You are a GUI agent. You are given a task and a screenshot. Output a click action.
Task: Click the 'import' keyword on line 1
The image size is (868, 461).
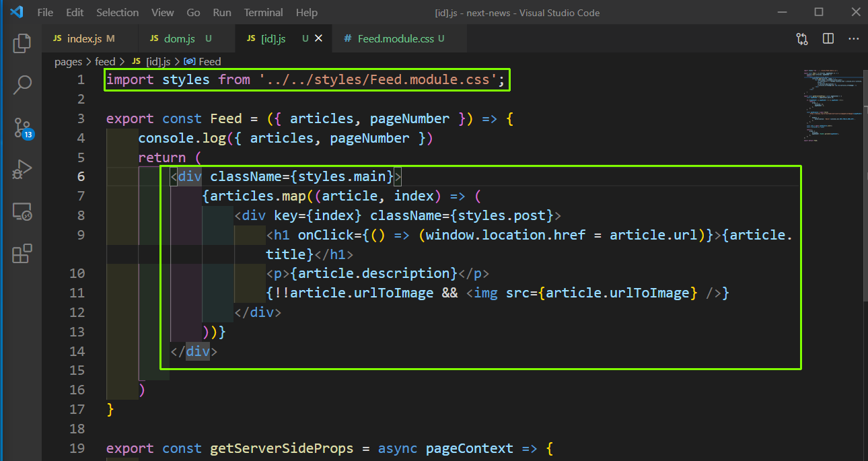click(x=130, y=80)
